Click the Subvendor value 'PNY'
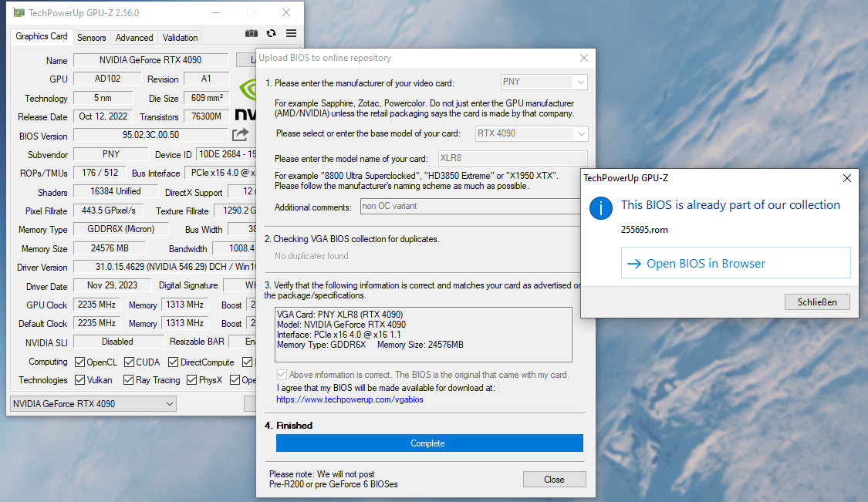Image resolution: width=868 pixels, height=502 pixels. [110, 154]
